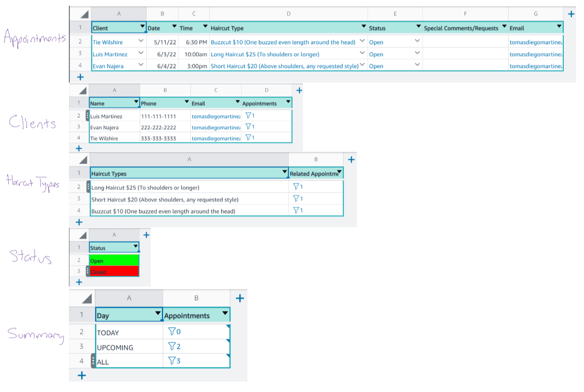Click the Open status link for Evan Najera
Image resolution: width=584 pixels, height=392 pixels.
(x=376, y=66)
